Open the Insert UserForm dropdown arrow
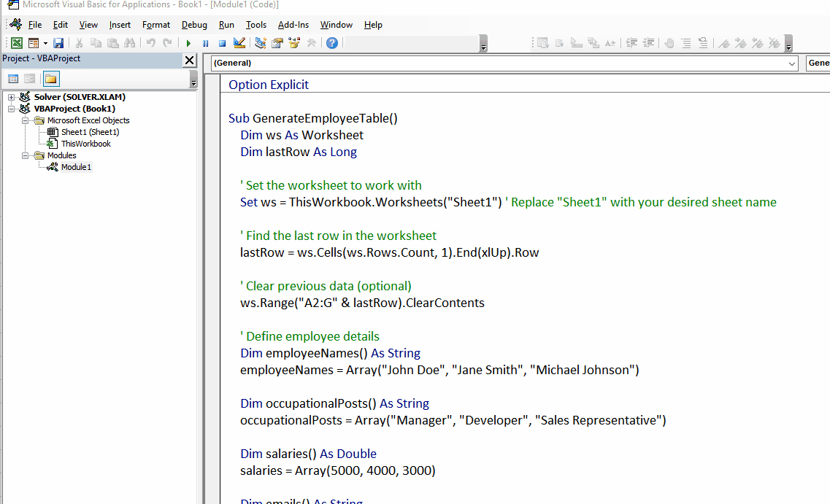The image size is (830, 504). (x=45, y=43)
